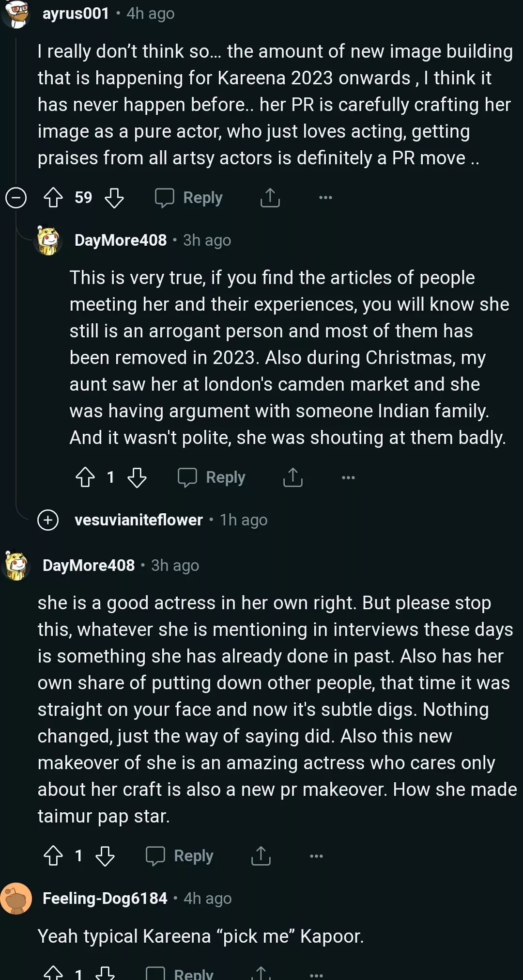Share DayMore408's pr makeover comment
Screen dimensions: 523x980
coord(261,856)
